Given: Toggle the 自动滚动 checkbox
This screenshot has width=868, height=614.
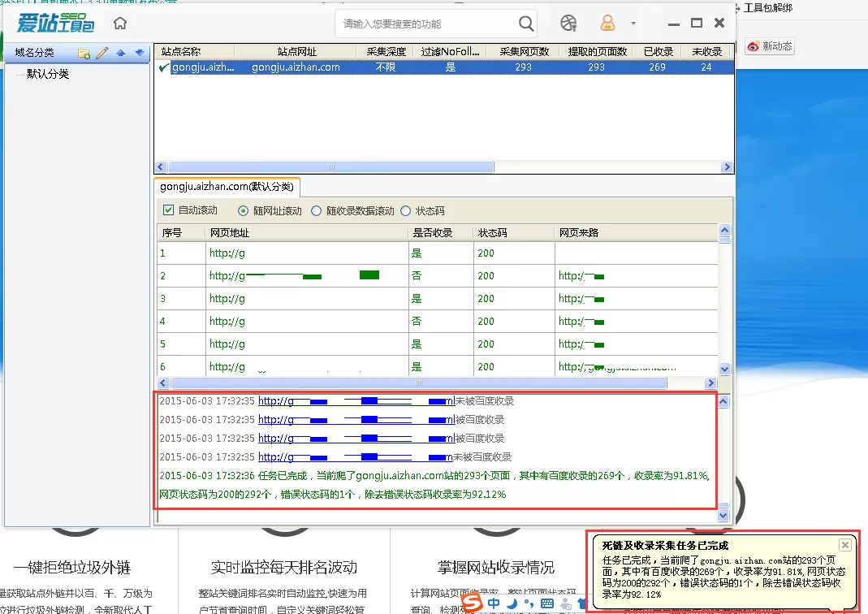Looking at the screenshot, I should [168, 210].
